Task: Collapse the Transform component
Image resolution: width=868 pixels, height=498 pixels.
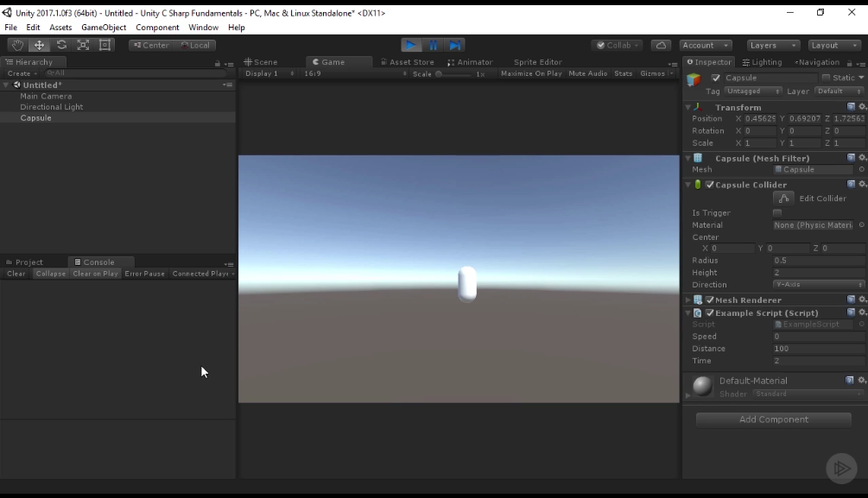Action: (688, 107)
